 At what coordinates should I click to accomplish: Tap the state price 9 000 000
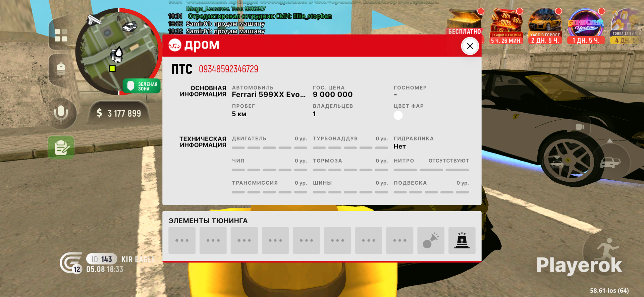(333, 95)
